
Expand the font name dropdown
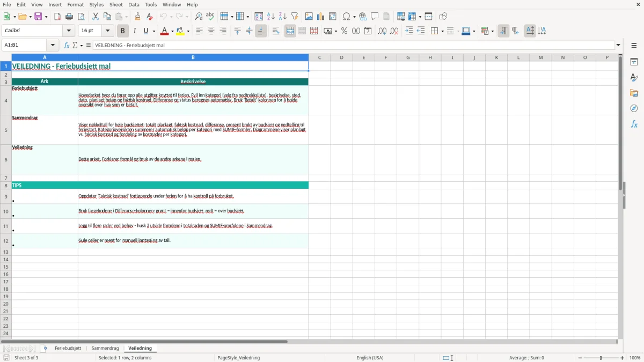69,31
